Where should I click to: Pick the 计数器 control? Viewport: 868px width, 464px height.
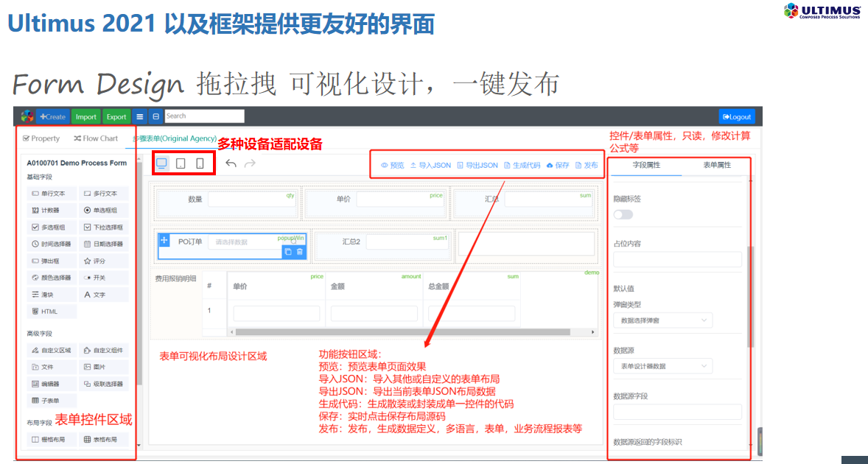coord(52,210)
